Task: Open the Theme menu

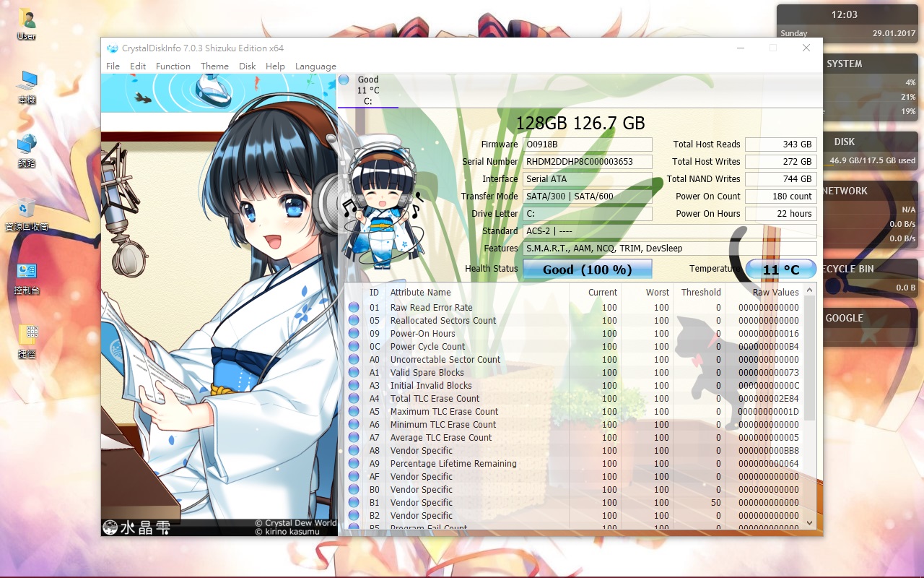Action: 214,66
